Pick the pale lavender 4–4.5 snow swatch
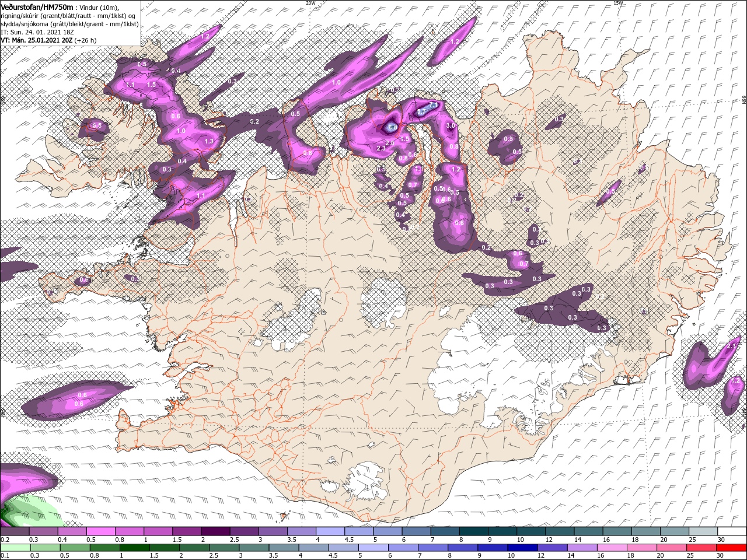The height and width of the screenshot is (560, 747). (330, 531)
